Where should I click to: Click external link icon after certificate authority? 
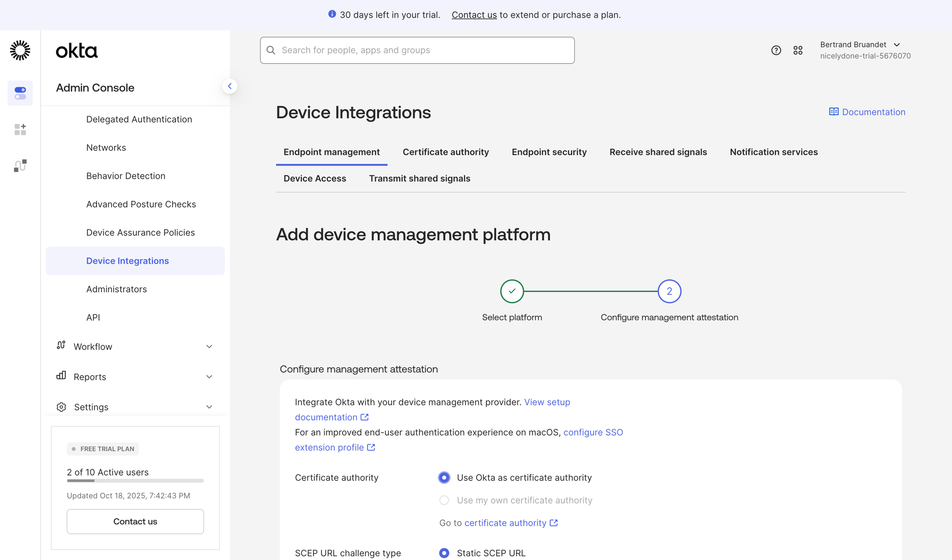[554, 523]
